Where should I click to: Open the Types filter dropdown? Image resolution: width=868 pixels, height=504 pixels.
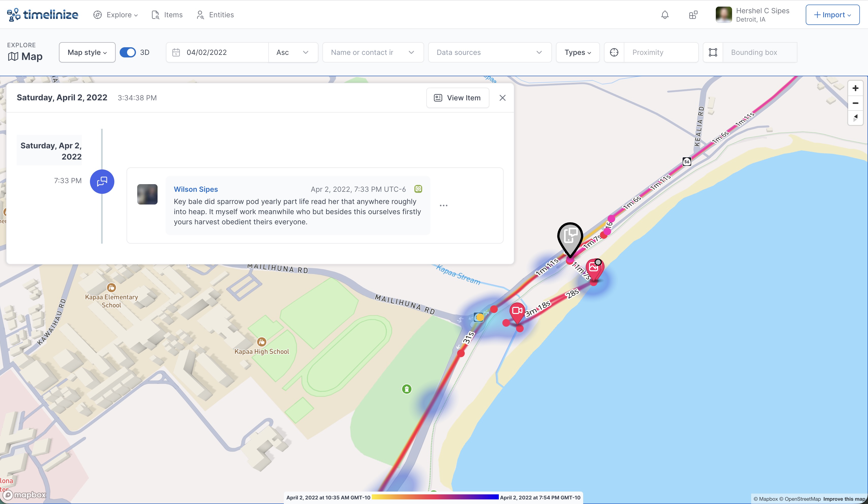578,52
